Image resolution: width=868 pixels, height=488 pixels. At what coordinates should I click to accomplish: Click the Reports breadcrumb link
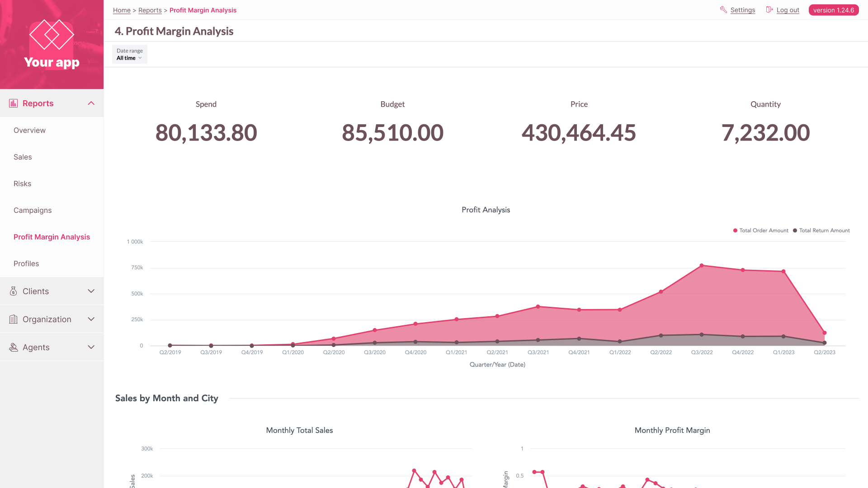(150, 10)
